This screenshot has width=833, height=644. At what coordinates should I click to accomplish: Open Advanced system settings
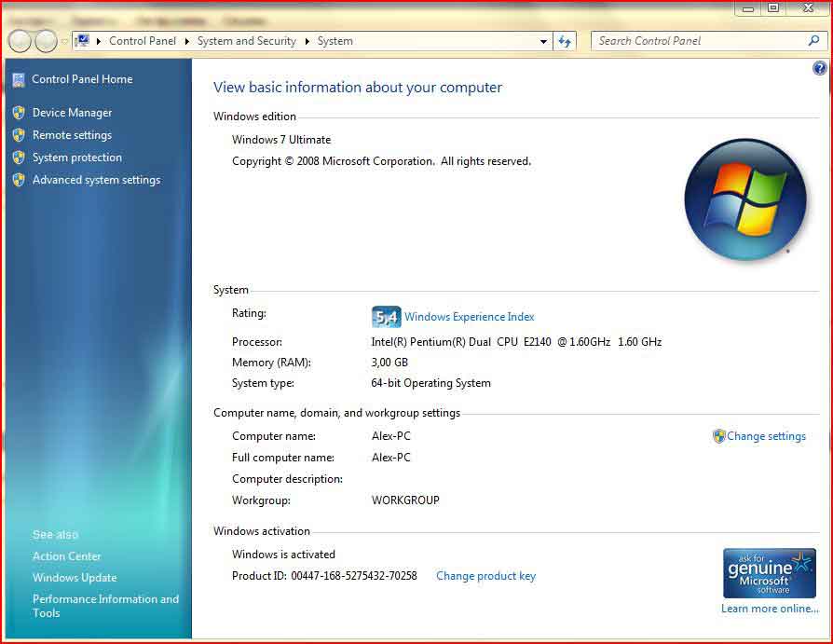pyautogui.click(x=96, y=180)
